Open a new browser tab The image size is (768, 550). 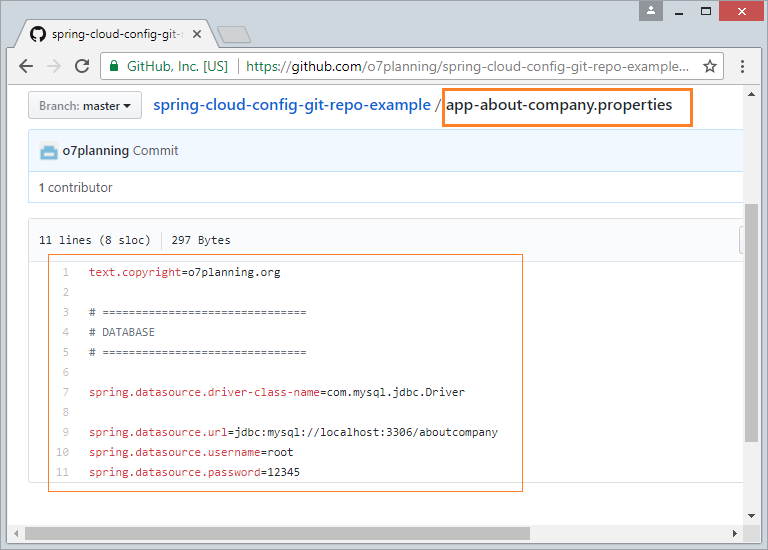coord(234,34)
